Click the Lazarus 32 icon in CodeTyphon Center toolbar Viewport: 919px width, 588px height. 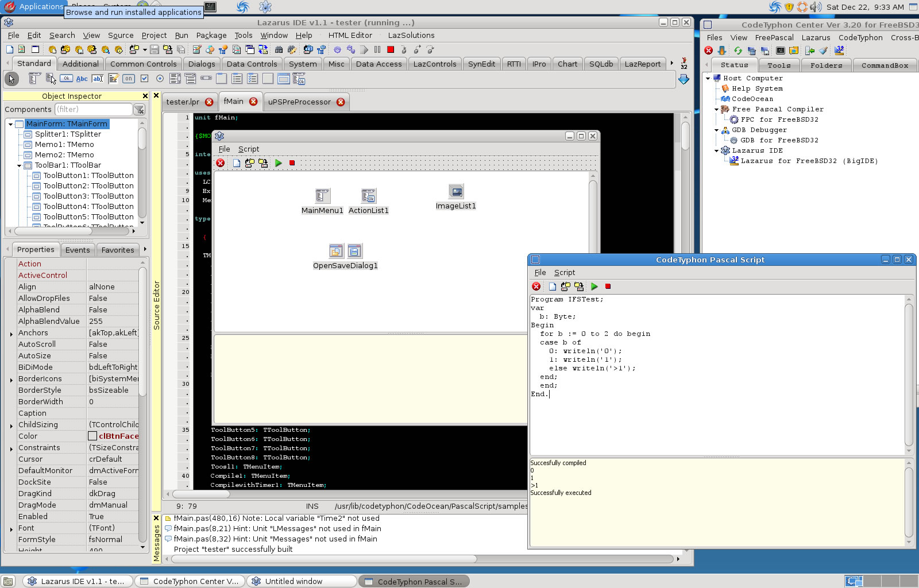click(839, 51)
